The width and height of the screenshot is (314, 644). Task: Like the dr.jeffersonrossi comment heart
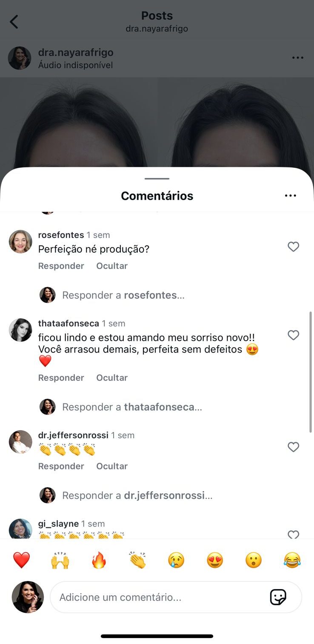pyautogui.click(x=293, y=447)
